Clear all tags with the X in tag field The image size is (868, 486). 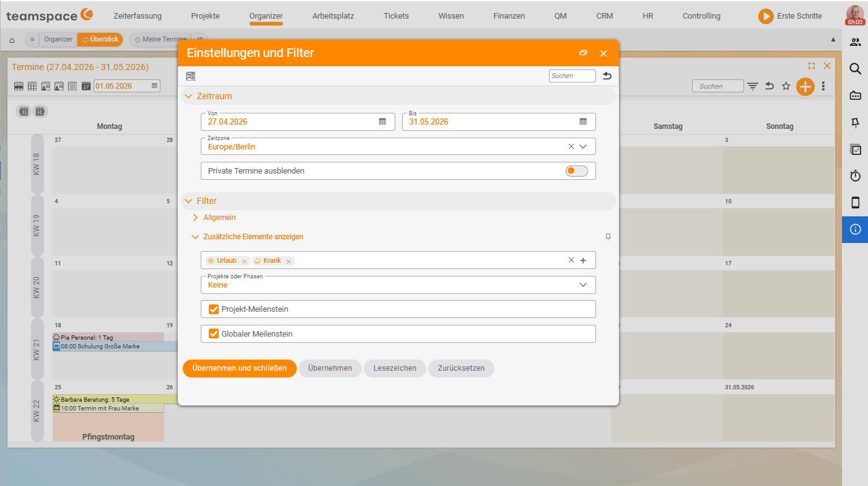coord(571,260)
